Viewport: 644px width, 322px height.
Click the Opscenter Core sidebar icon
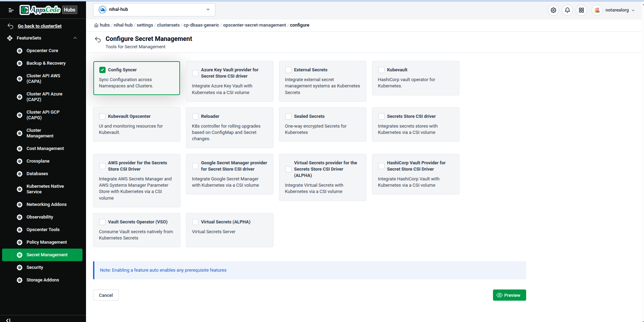pyautogui.click(x=20, y=51)
